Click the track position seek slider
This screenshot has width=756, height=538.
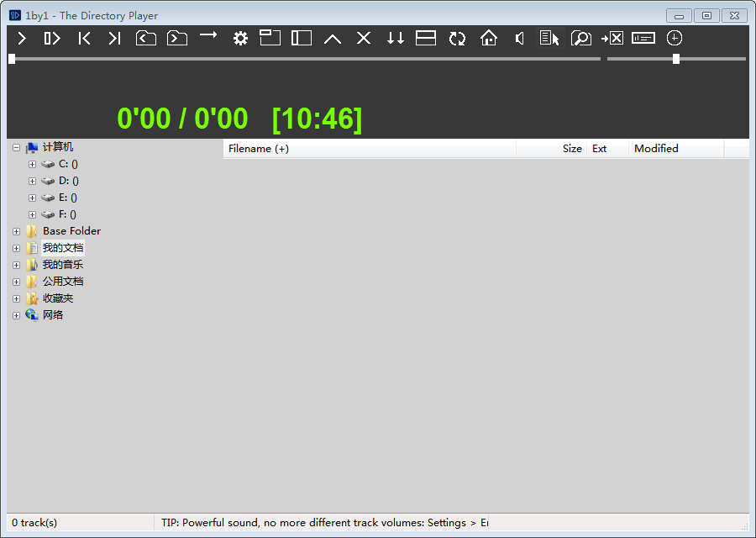point(304,59)
